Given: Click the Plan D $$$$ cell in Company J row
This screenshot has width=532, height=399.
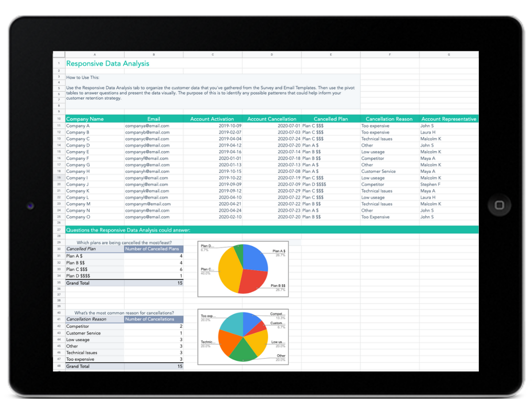Looking at the screenshot, I should 314,184.
